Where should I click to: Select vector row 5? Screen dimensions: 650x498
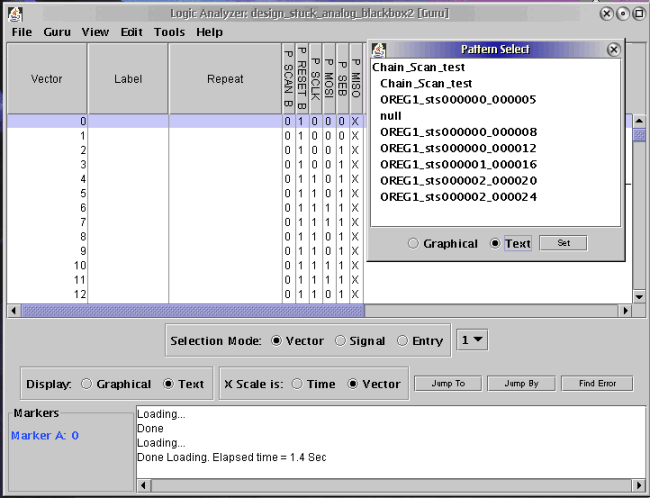pos(185,193)
